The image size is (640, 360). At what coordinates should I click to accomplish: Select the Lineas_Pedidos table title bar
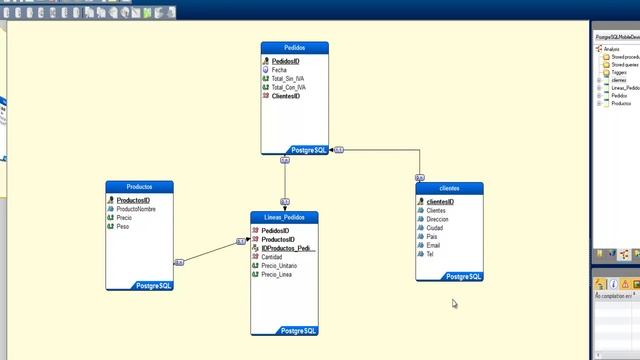284,218
